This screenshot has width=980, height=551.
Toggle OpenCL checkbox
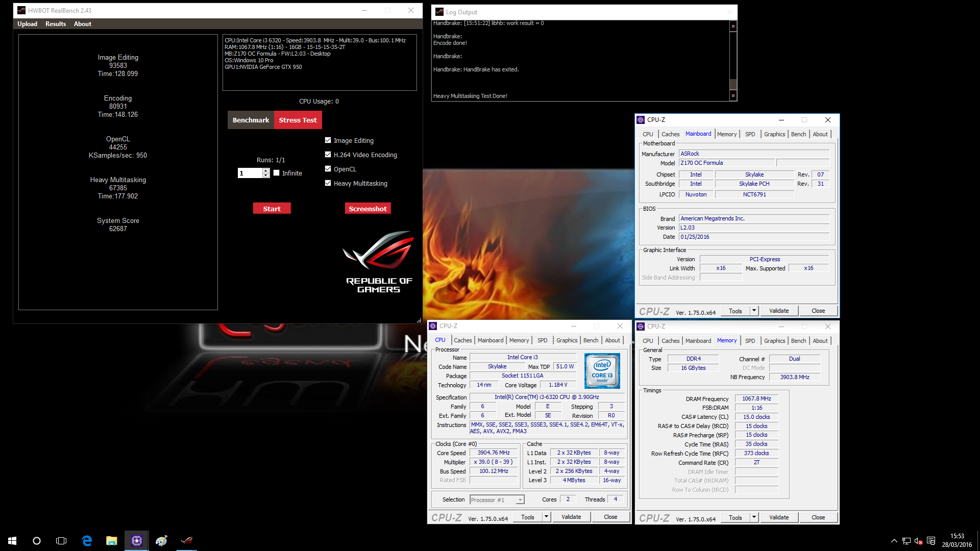[328, 168]
